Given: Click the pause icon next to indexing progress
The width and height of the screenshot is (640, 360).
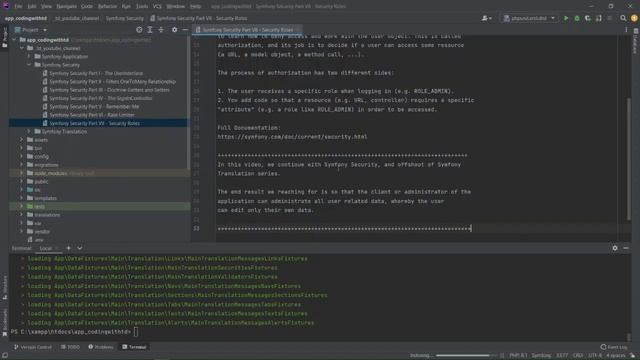Looking at the screenshot, I should (502, 356).
